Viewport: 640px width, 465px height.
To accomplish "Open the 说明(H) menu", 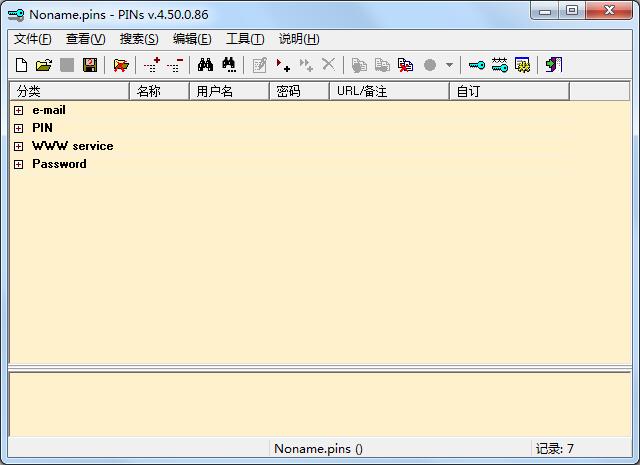I will click(x=299, y=39).
